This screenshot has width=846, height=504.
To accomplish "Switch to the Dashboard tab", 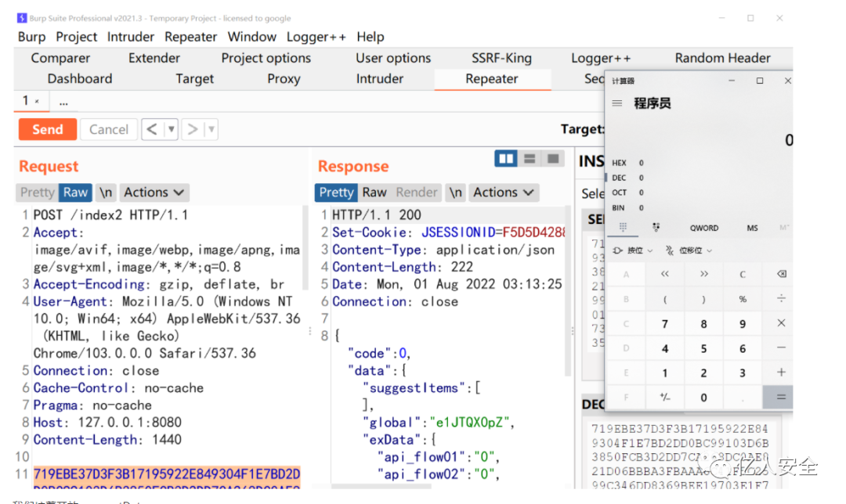I will (80, 79).
